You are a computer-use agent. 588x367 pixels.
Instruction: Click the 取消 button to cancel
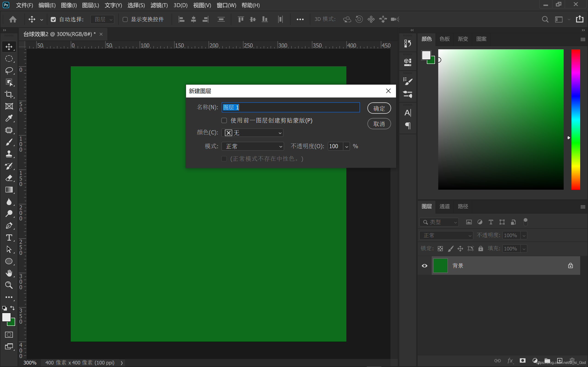point(379,124)
